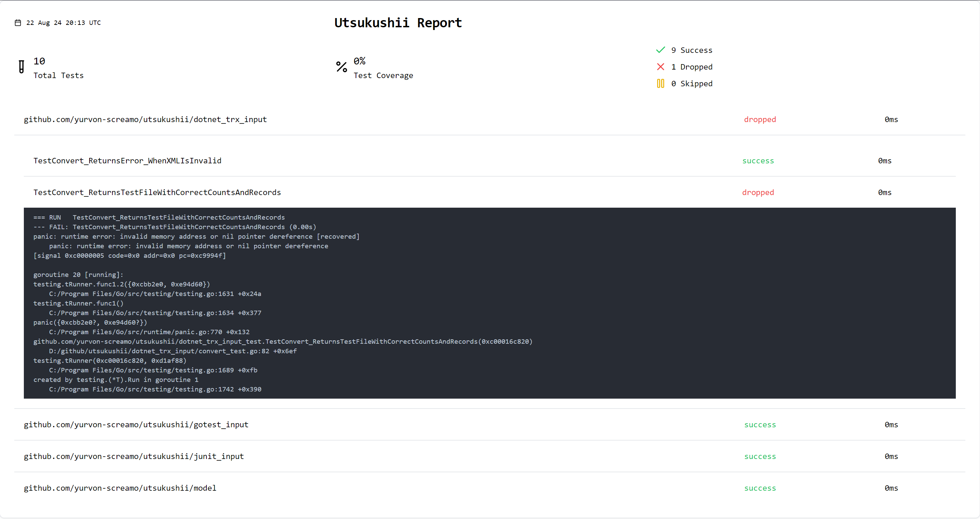The width and height of the screenshot is (980, 519).
Task: Click the red dropped status of dotnet_trx_input
Action: click(760, 120)
